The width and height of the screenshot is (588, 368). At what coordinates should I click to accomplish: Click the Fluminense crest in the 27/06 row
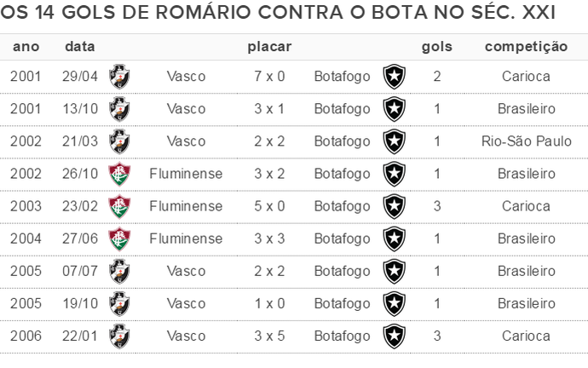tap(119, 239)
